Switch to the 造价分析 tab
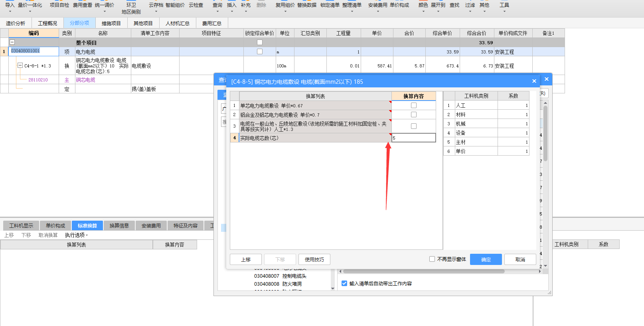644x326 pixels. (16, 23)
